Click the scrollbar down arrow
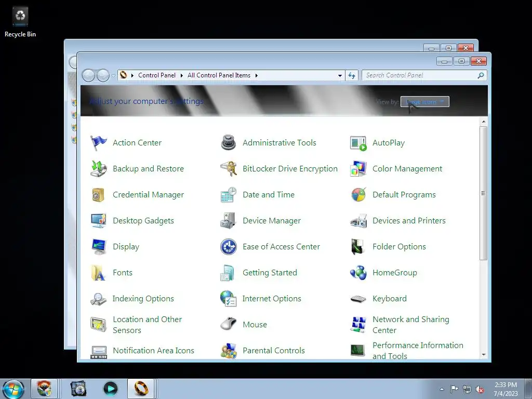This screenshot has height=399, width=532. (x=484, y=355)
